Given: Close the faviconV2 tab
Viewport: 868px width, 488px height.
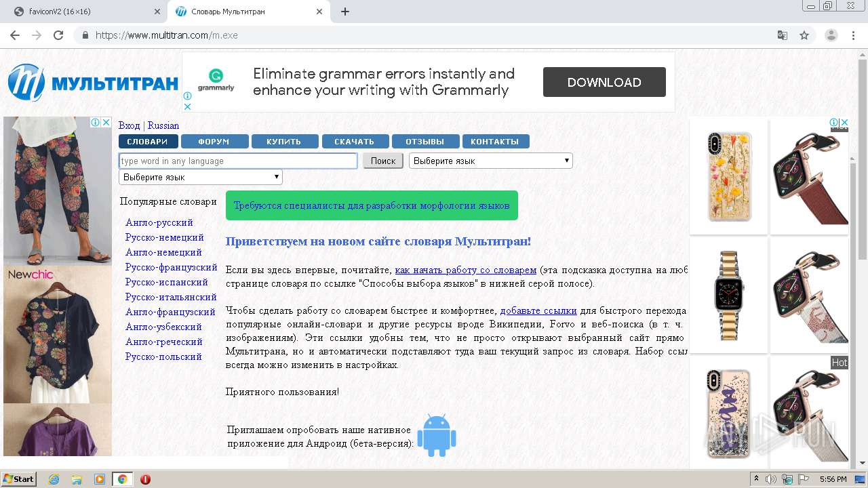Looking at the screenshot, I should click(x=157, y=12).
